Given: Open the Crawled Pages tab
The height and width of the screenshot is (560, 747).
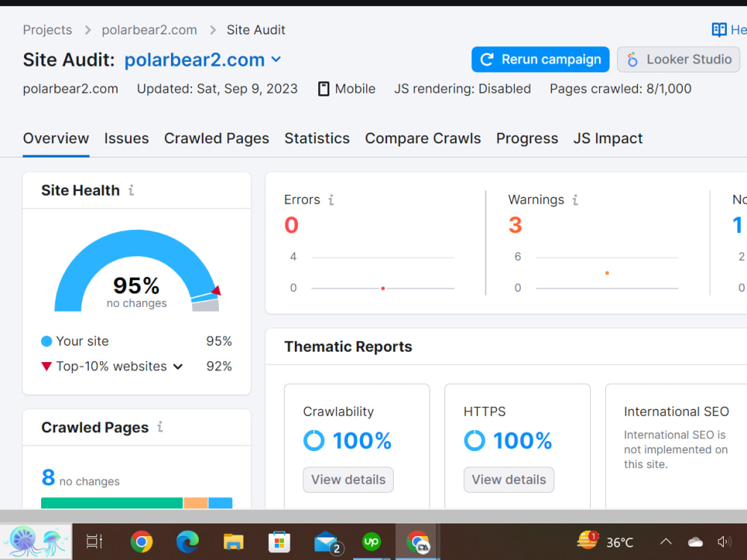Looking at the screenshot, I should [217, 139].
